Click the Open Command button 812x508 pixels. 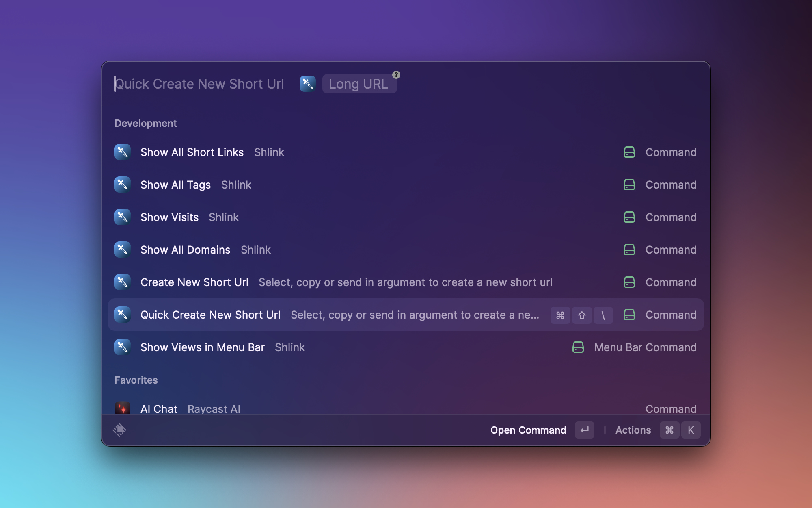coord(528,430)
